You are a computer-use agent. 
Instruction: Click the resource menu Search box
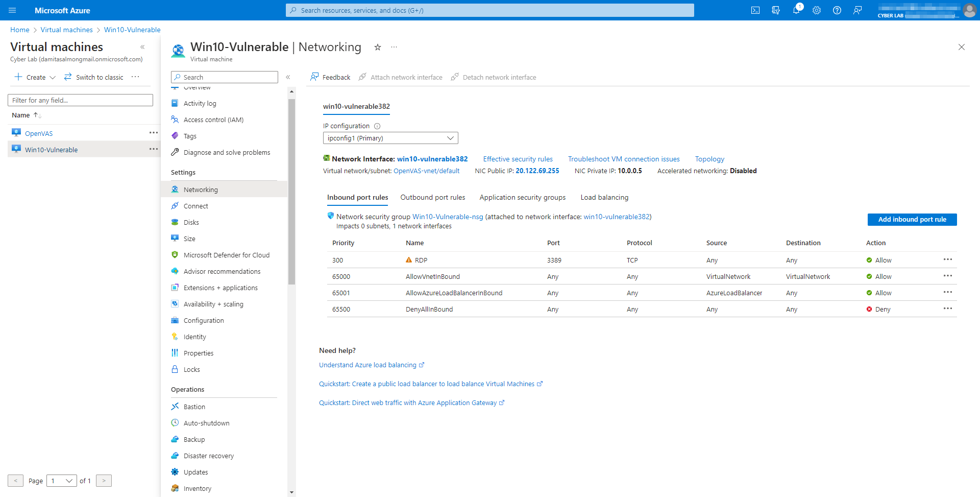225,77
